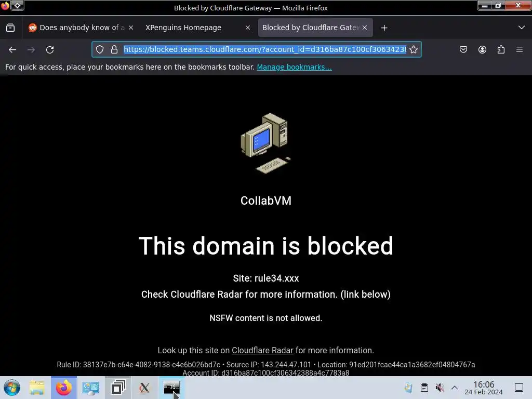Close the Blocked by Cloudflare tab
The height and width of the screenshot is (399, 532).
[x=365, y=28]
